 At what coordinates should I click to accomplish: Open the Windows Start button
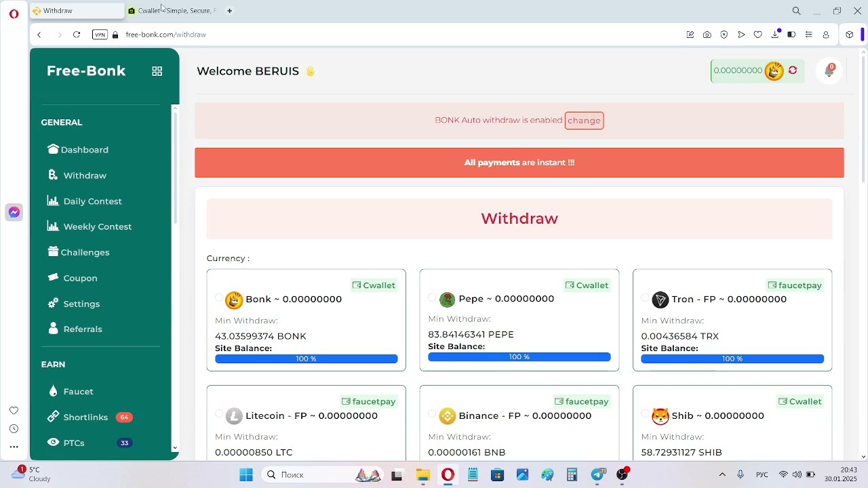[x=246, y=475]
